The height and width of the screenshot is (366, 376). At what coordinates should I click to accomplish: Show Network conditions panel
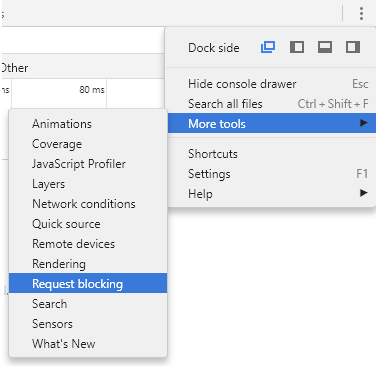88,204
